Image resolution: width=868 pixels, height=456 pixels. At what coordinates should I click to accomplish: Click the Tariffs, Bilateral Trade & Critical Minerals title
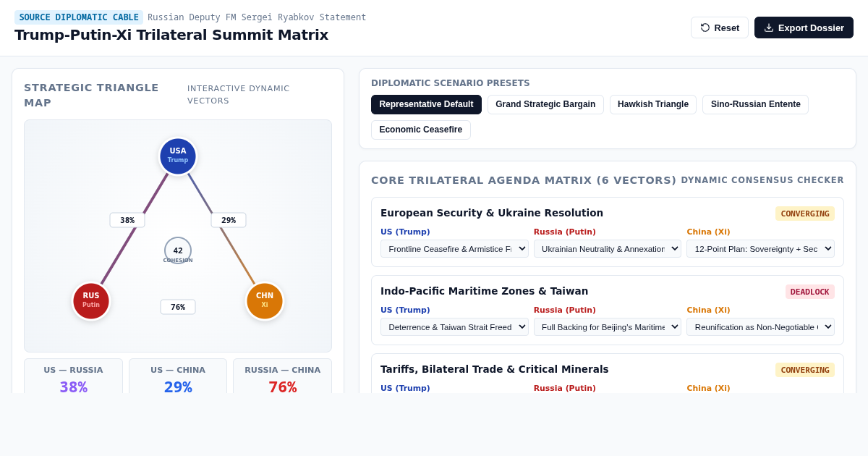495,369
